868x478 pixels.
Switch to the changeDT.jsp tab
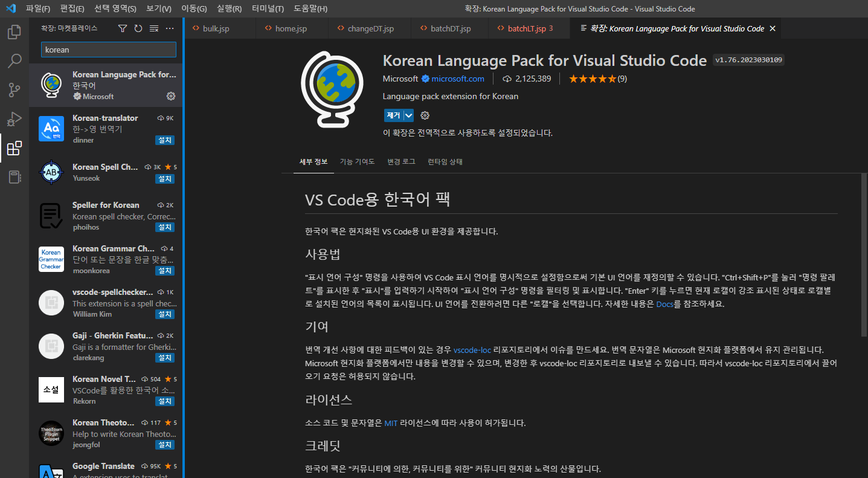(x=370, y=28)
